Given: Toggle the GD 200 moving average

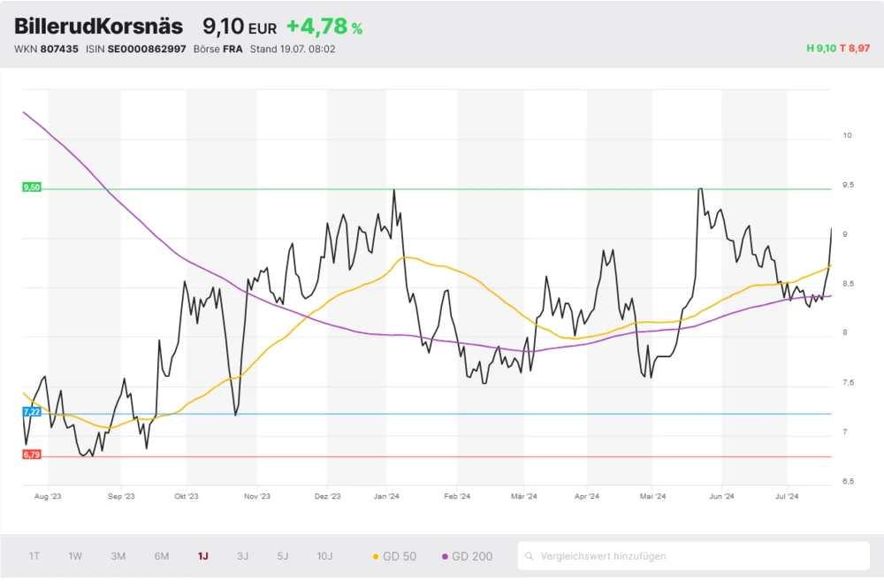Looking at the screenshot, I should [x=468, y=556].
